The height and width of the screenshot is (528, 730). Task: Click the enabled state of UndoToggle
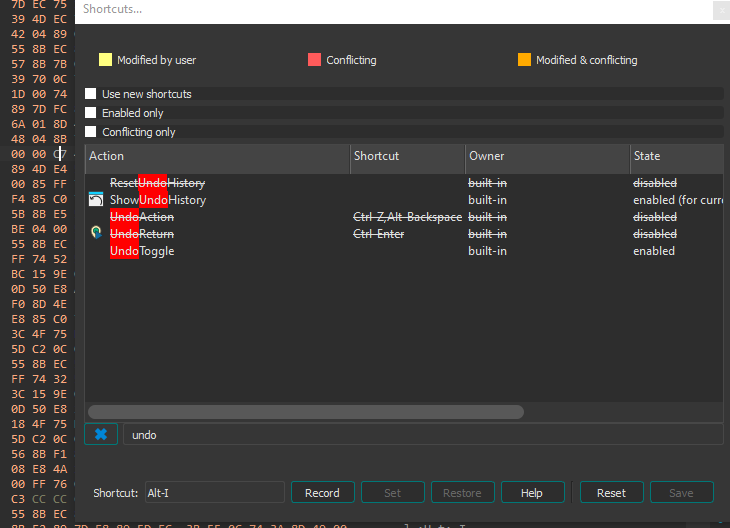coord(654,251)
